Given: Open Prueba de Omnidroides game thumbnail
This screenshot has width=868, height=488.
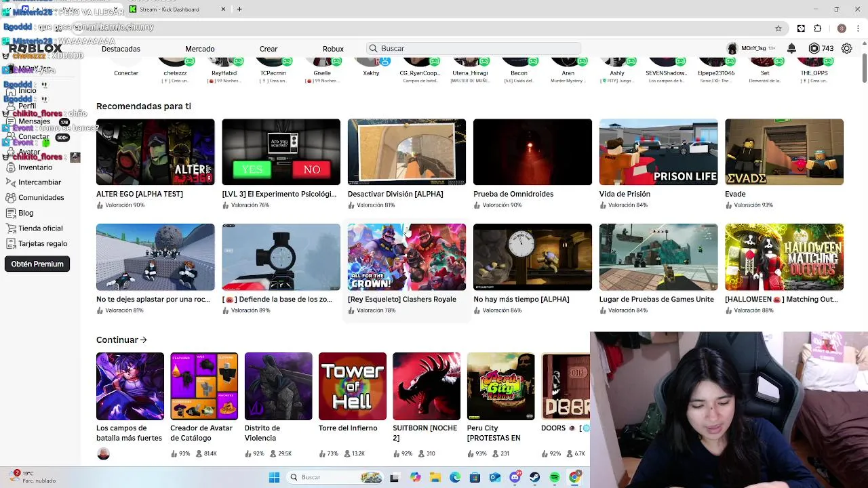Looking at the screenshot, I should tap(532, 152).
